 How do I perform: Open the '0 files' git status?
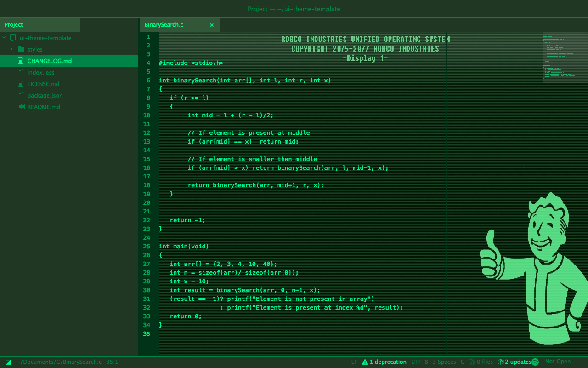click(485, 362)
